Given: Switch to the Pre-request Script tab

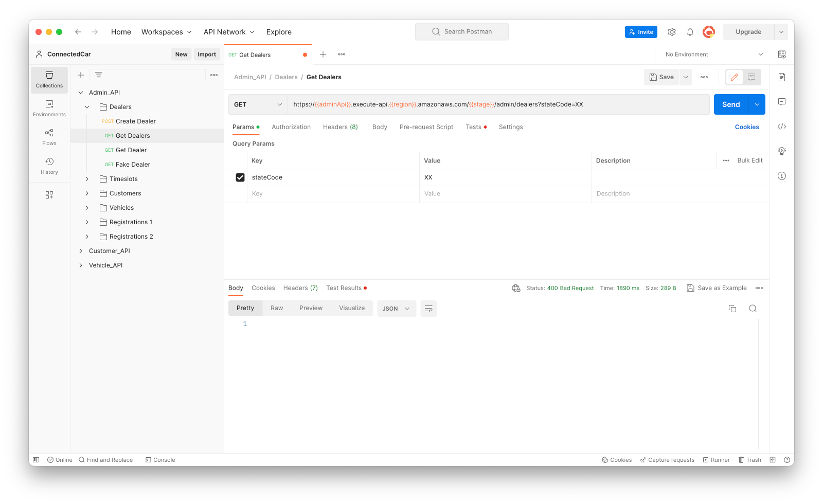Looking at the screenshot, I should (426, 127).
